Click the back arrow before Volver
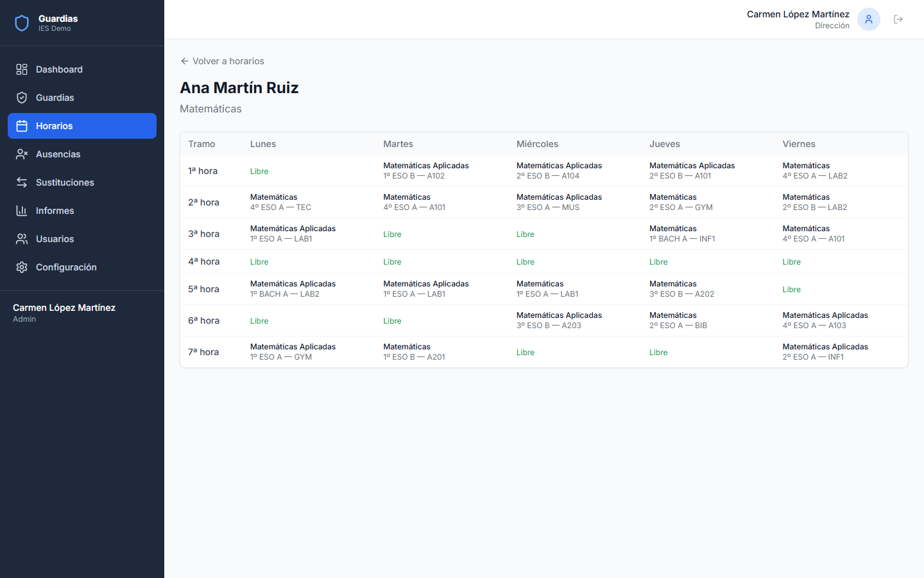The image size is (924, 578). pyautogui.click(x=185, y=61)
